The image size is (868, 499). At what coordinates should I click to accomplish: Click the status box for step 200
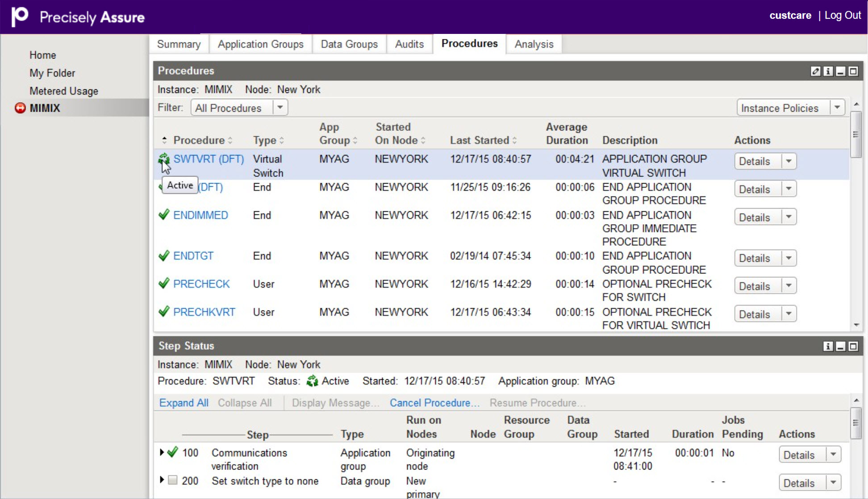(x=172, y=480)
